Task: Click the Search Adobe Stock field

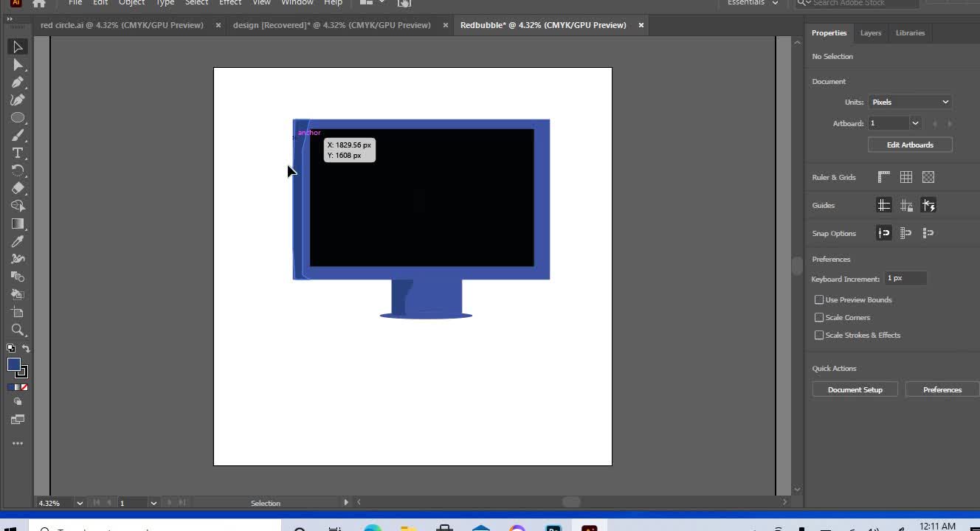Action: [857, 3]
